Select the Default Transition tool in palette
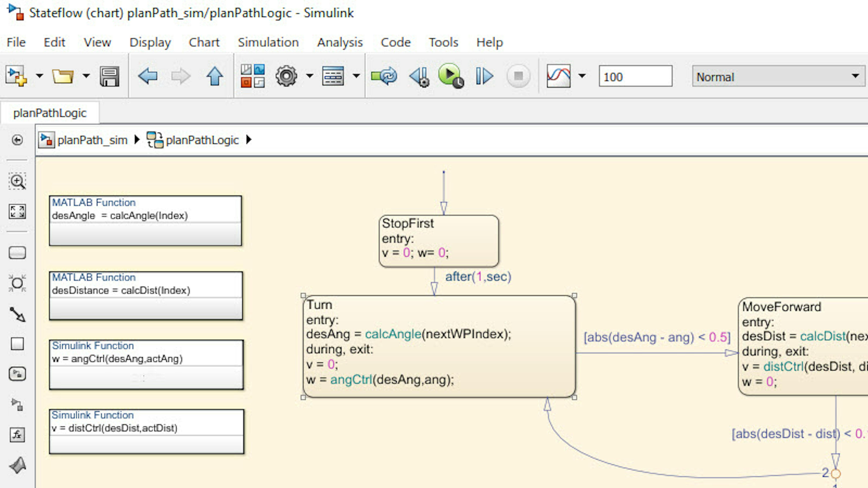 coord(17,314)
